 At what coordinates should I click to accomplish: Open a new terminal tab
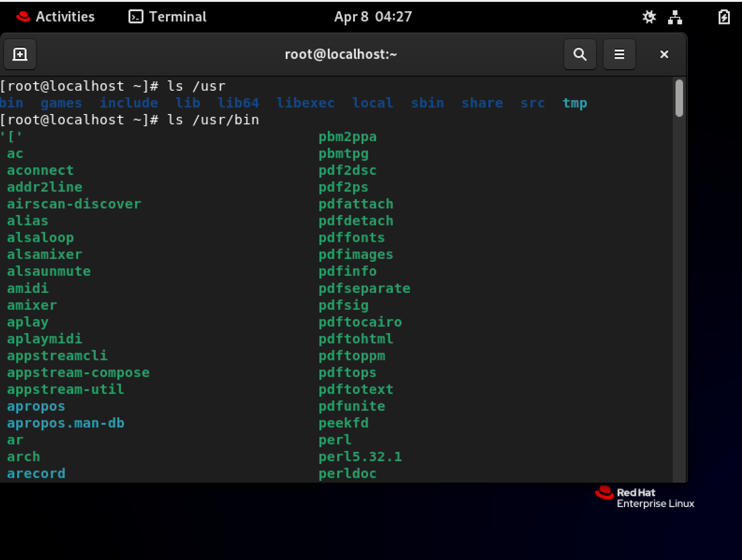20,54
